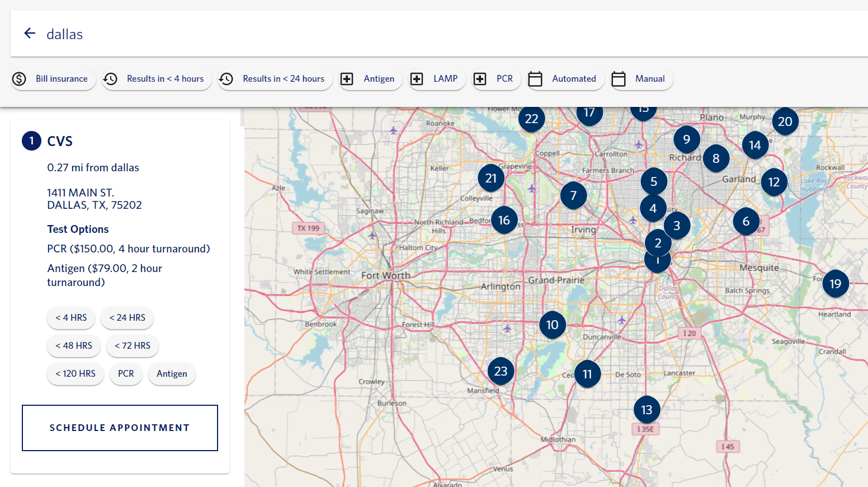Viewport: 868px width, 487px height.
Task: Open map marker 14
Action: [x=755, y=145]
